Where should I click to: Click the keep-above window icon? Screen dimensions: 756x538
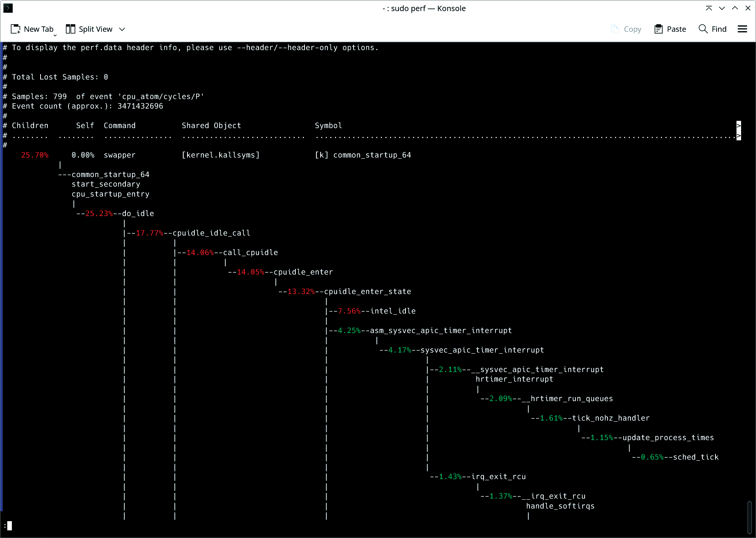tap(709, 8)
